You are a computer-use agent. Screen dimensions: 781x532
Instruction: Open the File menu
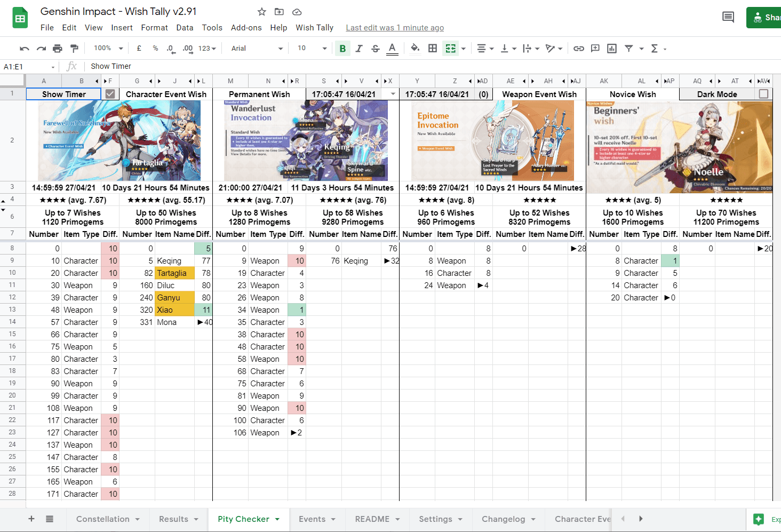[47, 28]
